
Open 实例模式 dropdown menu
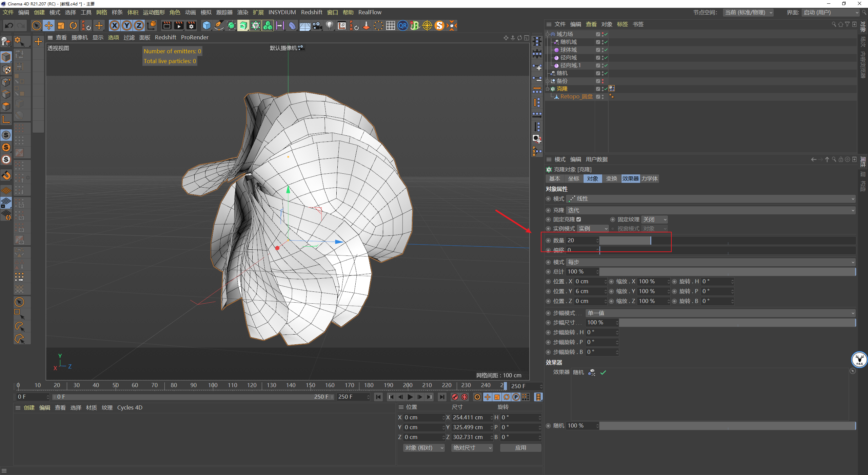tap(586, 228)
